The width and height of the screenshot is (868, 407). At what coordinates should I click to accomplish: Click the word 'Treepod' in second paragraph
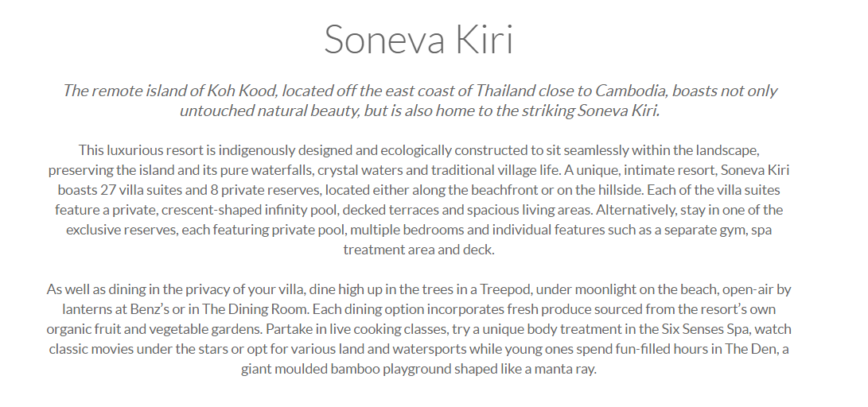coord(505,289)
